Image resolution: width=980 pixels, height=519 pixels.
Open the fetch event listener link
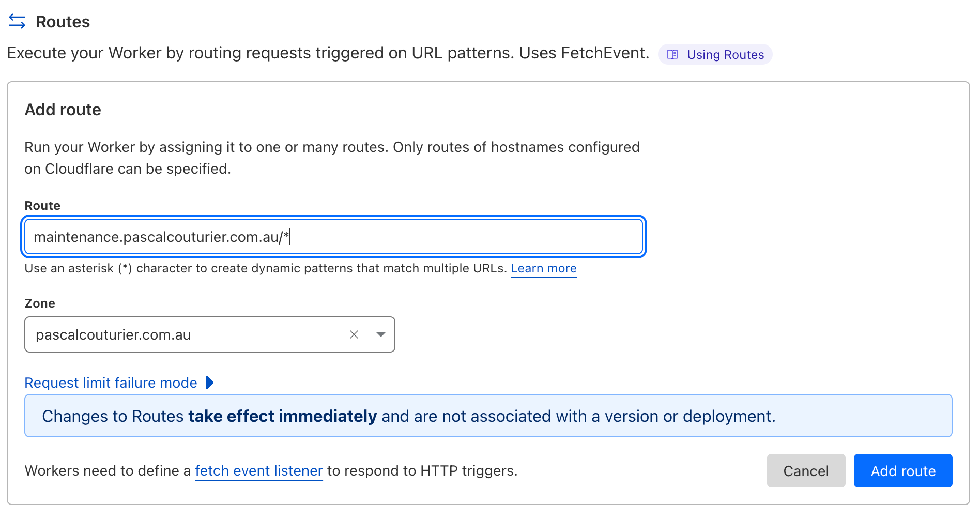tap(258, 471)
